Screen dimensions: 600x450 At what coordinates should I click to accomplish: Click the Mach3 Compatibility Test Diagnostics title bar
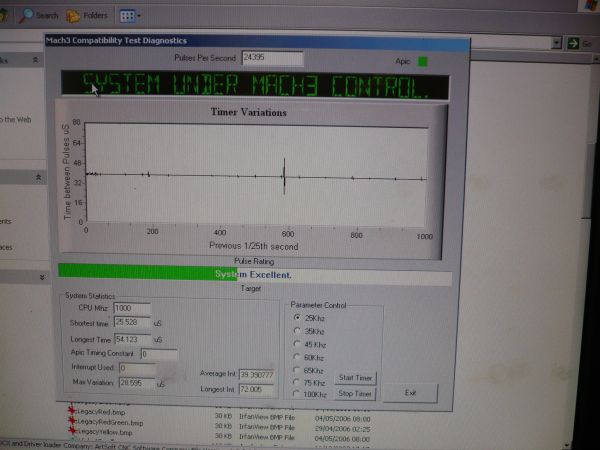coord(257,41)
